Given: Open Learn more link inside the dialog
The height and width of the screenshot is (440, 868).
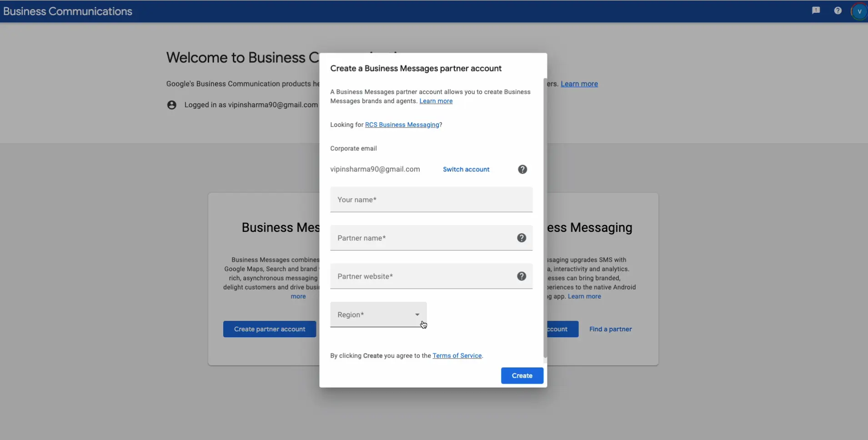Looking at the screenshot, I should (436, 101).
